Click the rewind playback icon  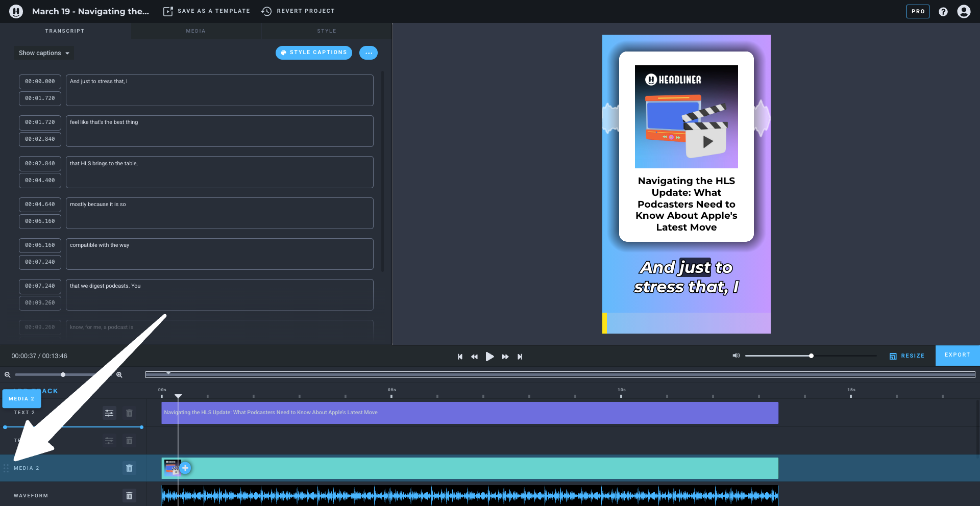(x=474, y=357)
